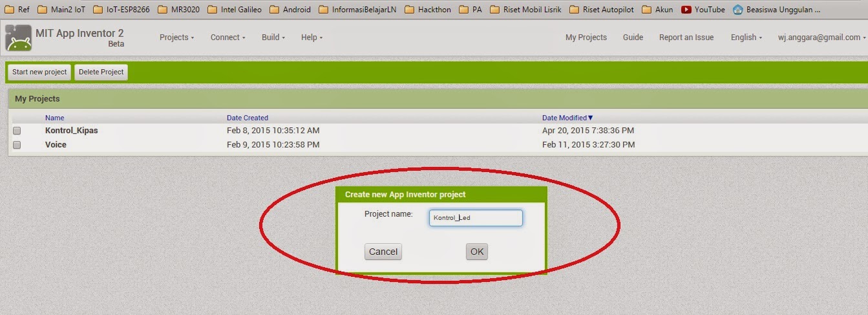The height and width of the screenshot is (315, 868).
Task: Click the Feb 11, 2015 3:27:30 PM date
Action: pos(589,145)
